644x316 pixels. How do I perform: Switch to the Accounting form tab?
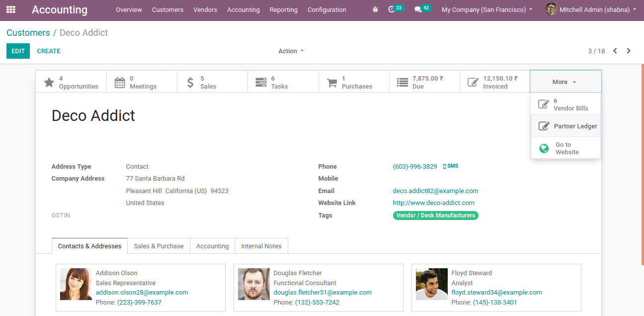212,246
